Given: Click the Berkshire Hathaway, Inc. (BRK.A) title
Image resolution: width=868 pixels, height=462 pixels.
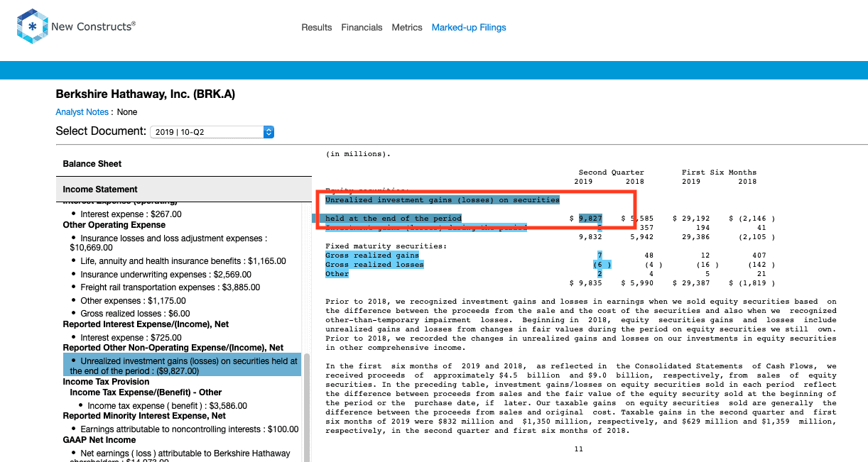Looking at the screenshot, I should coord(145,94).
